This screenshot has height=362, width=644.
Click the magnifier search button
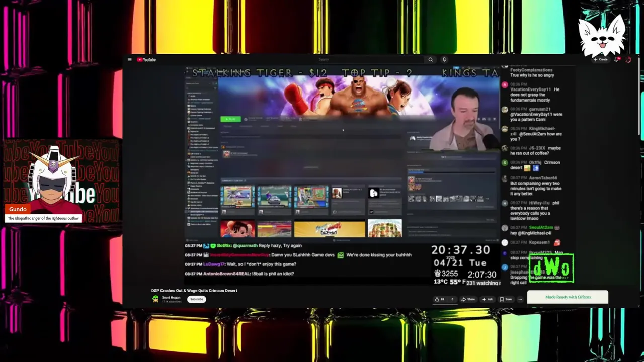pyautogui.click(x=430, y=60)
